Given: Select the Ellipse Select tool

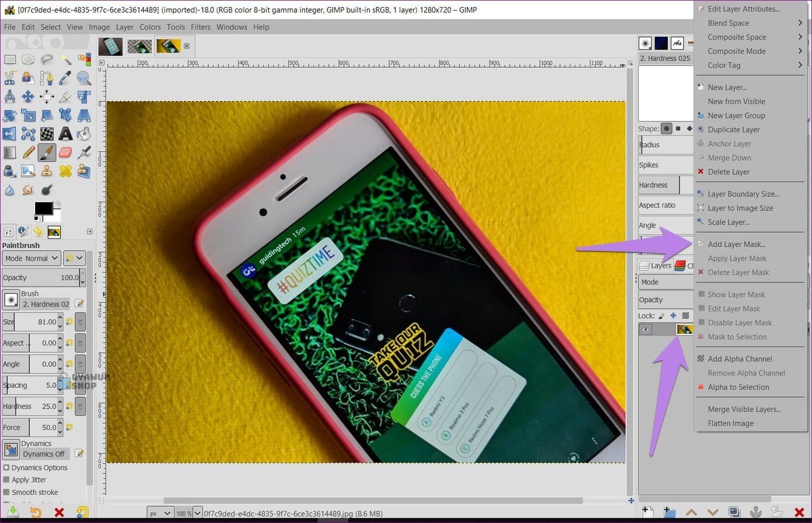Looking at the screenshot, I should pyautogui.click(x=28, y=60).
